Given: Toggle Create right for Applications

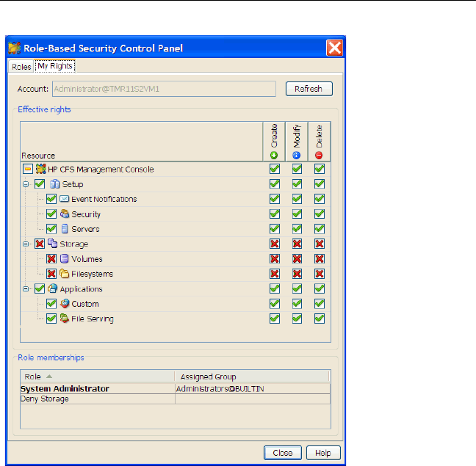Looking at the screenshot, I should [275, 288].
